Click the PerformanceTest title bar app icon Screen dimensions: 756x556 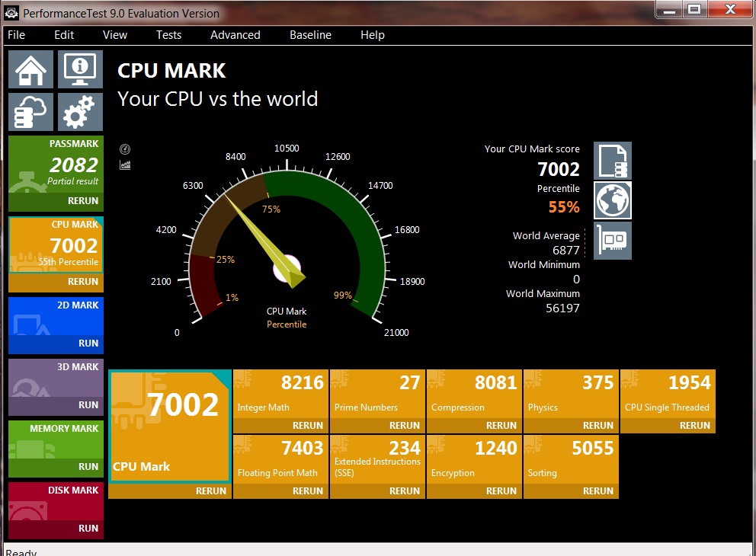[x=11, y=13]
